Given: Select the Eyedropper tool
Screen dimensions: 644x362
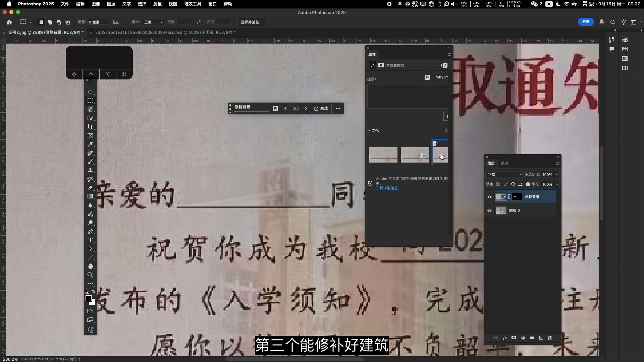Looking at the screenshot, I should 90,144.
